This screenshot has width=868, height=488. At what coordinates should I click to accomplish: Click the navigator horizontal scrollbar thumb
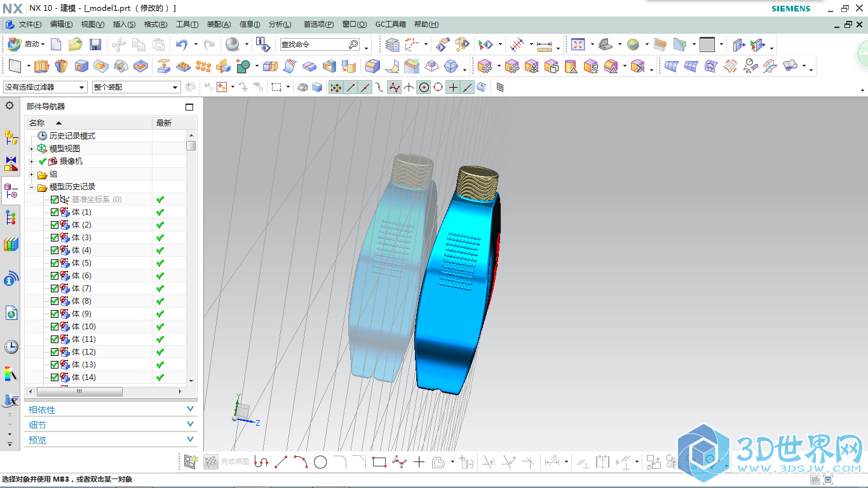pyautogui.click(x=79, y=392)
